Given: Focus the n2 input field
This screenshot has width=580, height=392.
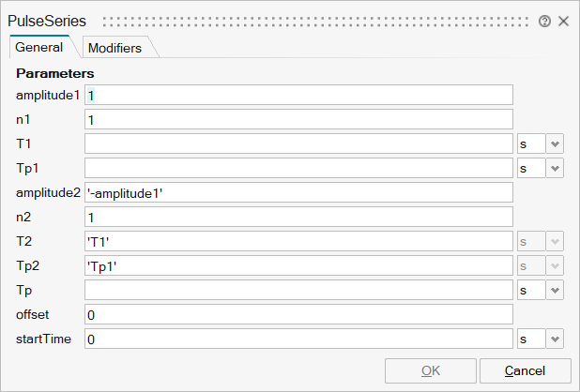Looking at the screenshot, I should pos(298,217).
